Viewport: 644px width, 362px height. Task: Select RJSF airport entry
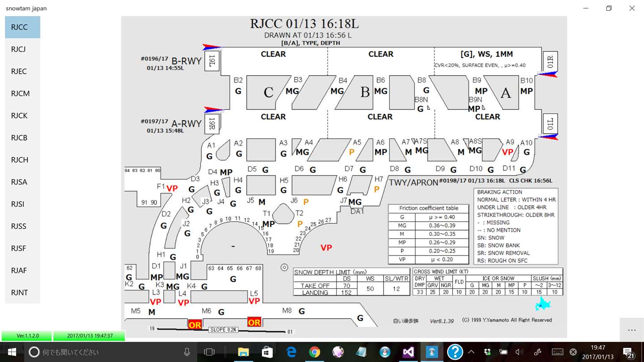22,248
